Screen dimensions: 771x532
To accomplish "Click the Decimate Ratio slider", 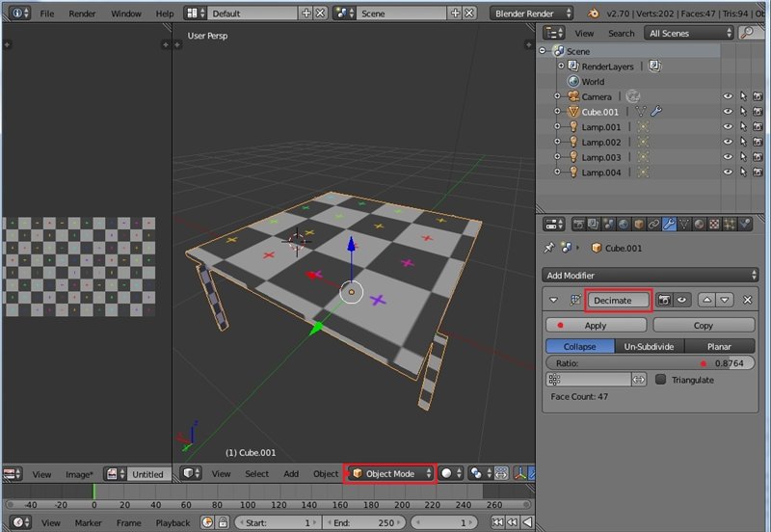I will pyautogui.click(x=651, y=363).
